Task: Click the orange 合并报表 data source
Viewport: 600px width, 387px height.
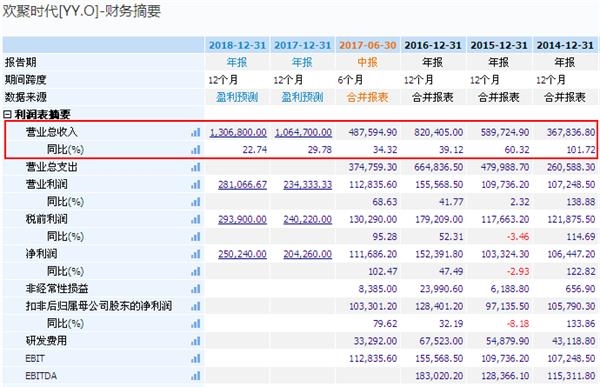Action: click(368, 97)
